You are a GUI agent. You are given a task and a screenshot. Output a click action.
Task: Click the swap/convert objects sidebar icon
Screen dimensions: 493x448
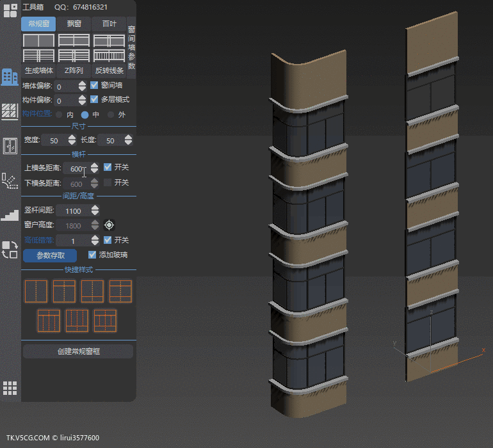coord(10,250)
